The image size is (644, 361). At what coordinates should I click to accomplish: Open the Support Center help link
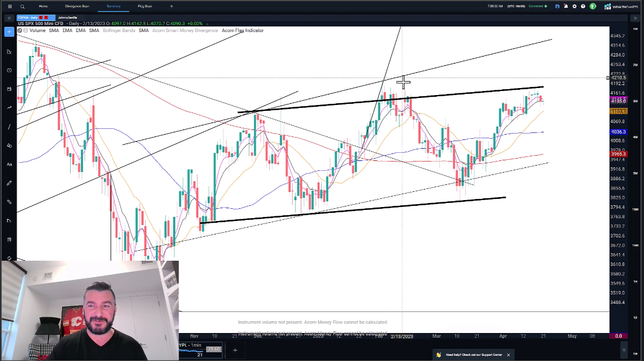pyautogui.click(x=474, y=355)
